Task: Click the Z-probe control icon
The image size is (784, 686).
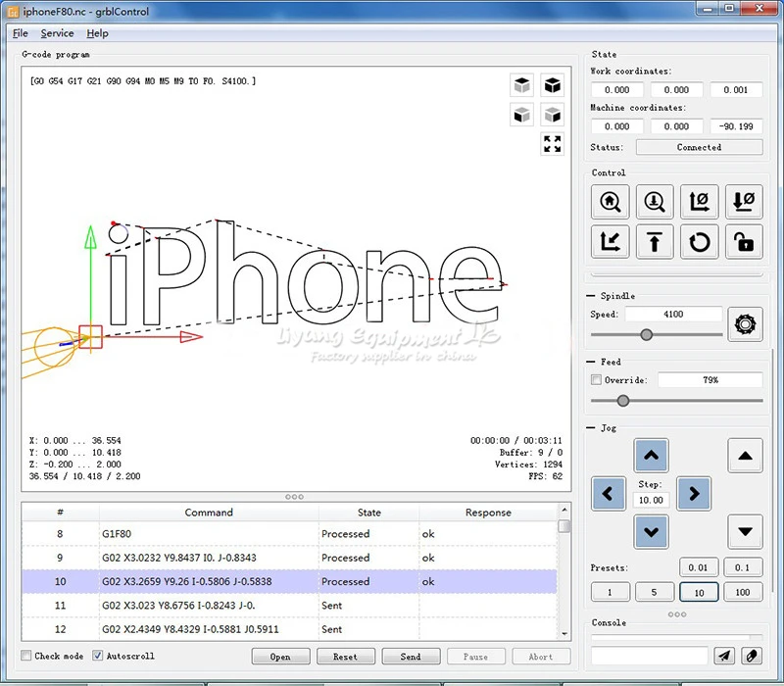Action: pos(655,202)
